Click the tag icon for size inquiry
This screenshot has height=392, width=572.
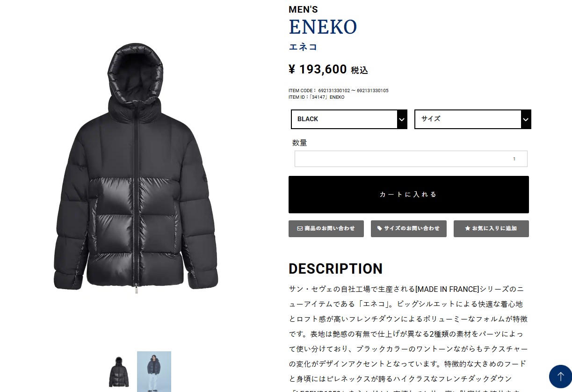point(380,229)
